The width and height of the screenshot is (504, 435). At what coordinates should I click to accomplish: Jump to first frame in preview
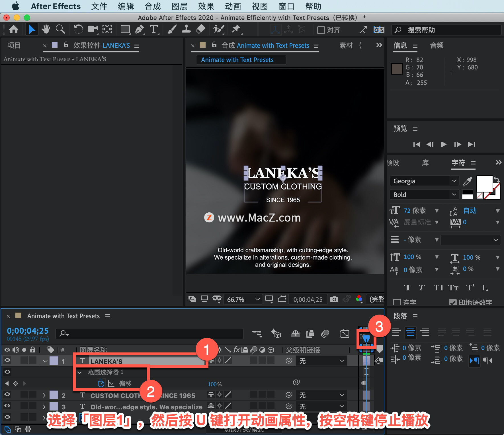[417, 144]
